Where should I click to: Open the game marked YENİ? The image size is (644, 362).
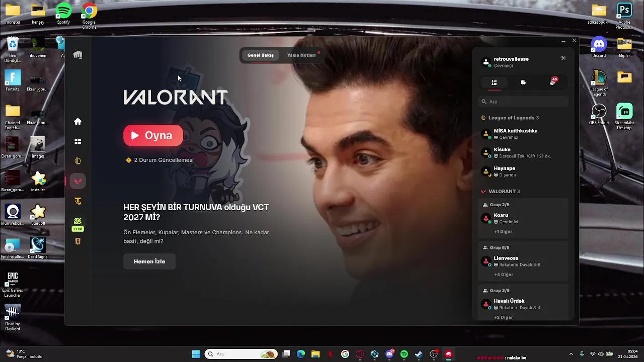pyautogui.click(x=77, y=224)
